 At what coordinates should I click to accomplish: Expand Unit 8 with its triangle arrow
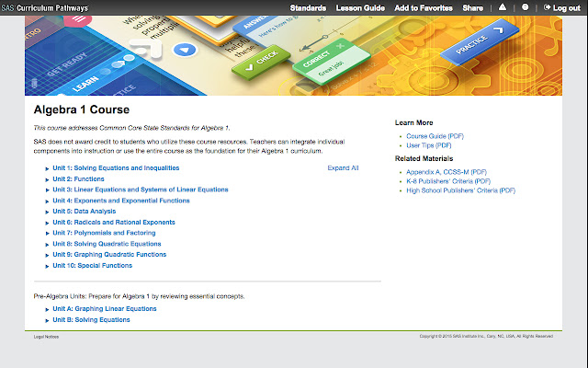(x=47, y=245)
